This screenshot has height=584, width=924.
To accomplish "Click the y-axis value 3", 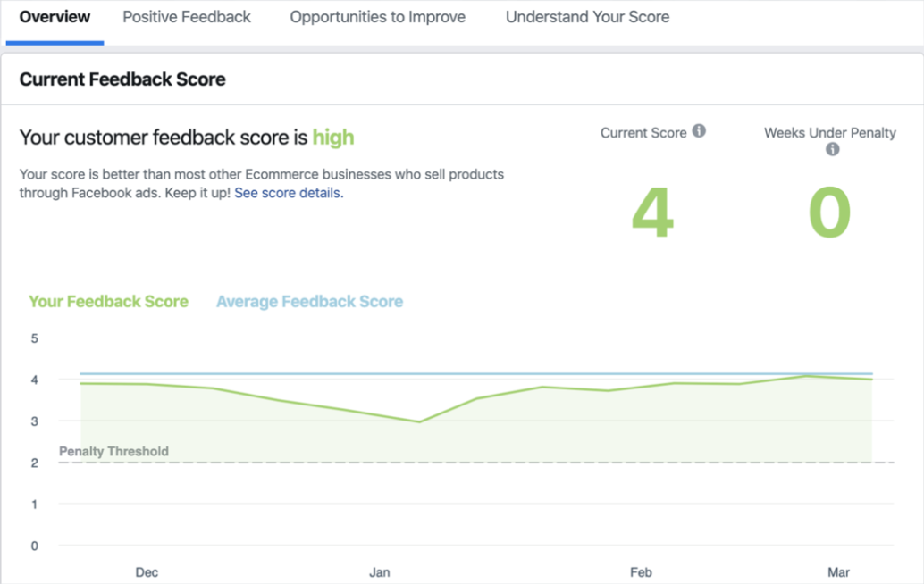I will [35, 421].
